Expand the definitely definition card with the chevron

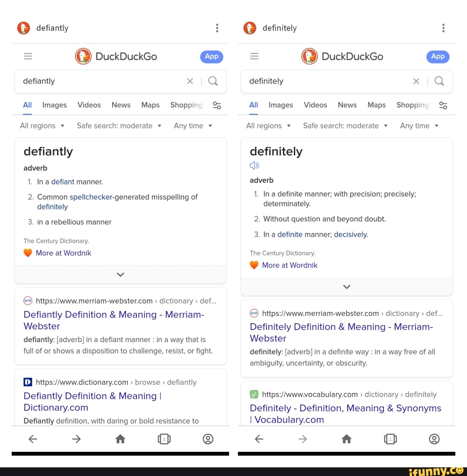tap(346, 286)
